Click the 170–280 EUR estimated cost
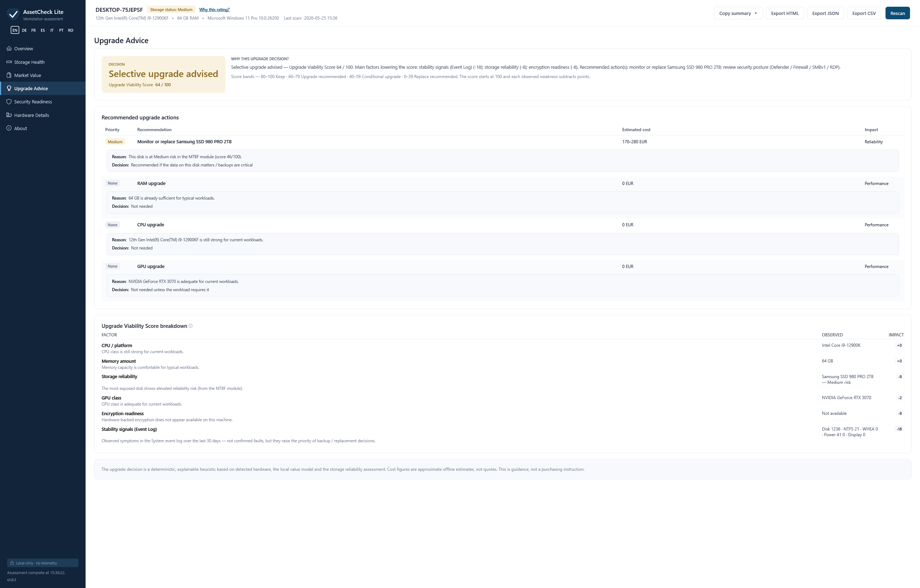This screenshot has width=920, height=588. pos(635,142)
